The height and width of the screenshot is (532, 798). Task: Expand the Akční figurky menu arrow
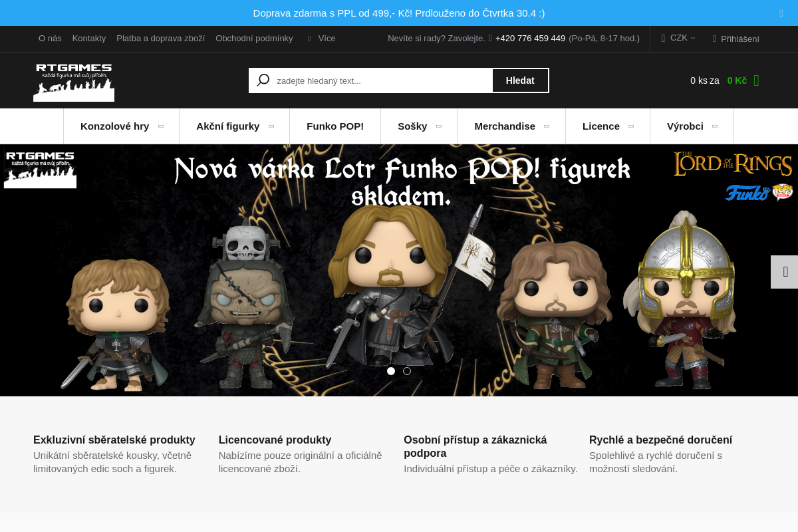[271, 126]
